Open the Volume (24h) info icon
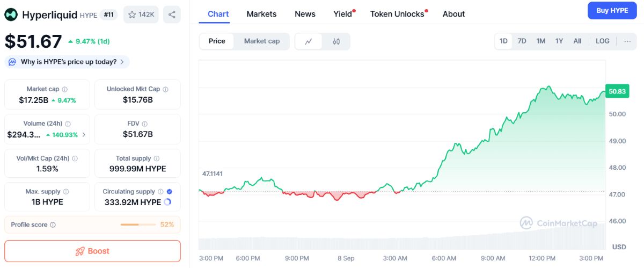Viewport: 644px width, 268px height. point(68,124)
